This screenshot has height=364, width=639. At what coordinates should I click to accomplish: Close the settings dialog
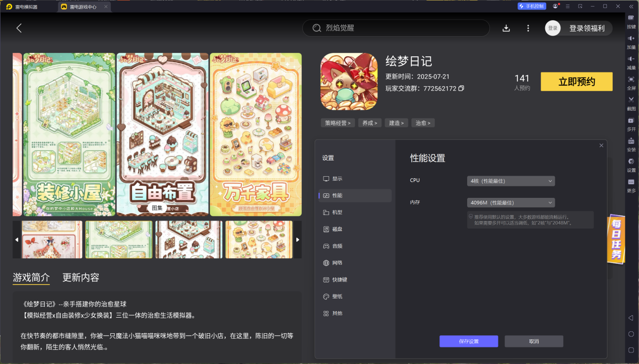tap(601, 145)
